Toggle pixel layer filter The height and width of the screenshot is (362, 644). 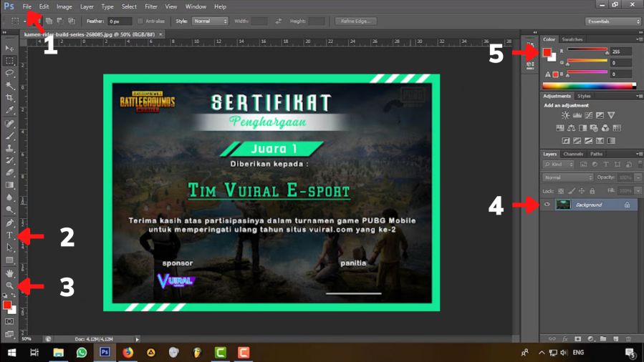(x=583, y=165)
